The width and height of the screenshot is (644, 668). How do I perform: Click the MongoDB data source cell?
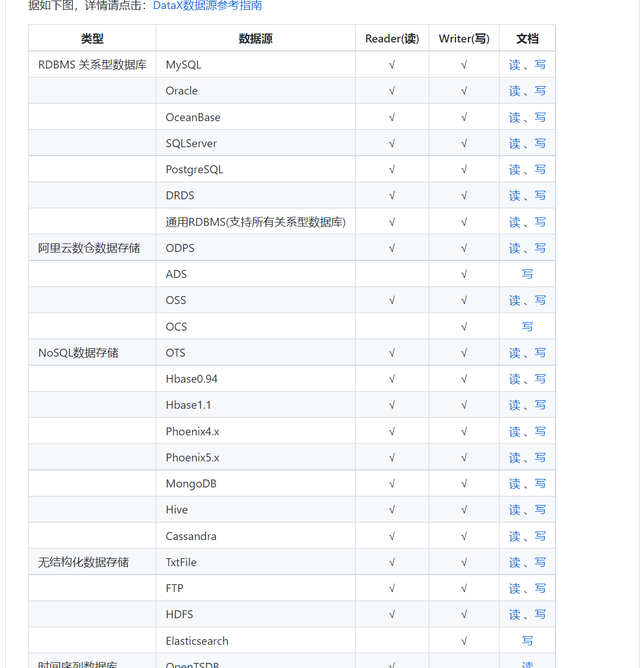point(255,483)
